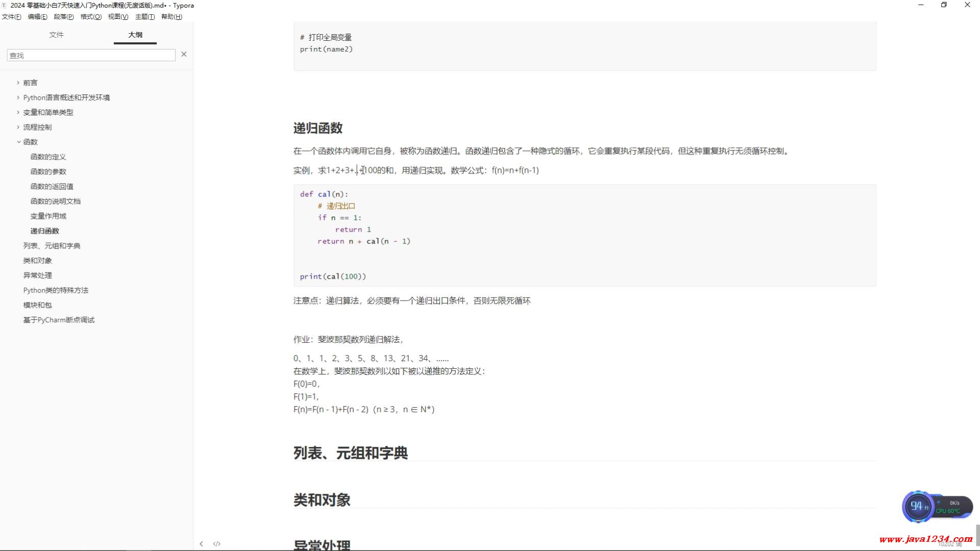Switch to the 文件 sidebar tab
The width and height of the screenshot is (980, 551).
point(56,35)
